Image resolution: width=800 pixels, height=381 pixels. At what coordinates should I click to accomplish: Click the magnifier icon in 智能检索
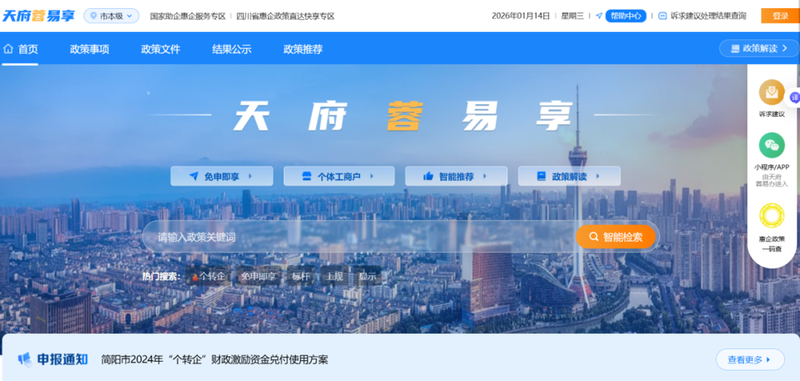[593, 237]
